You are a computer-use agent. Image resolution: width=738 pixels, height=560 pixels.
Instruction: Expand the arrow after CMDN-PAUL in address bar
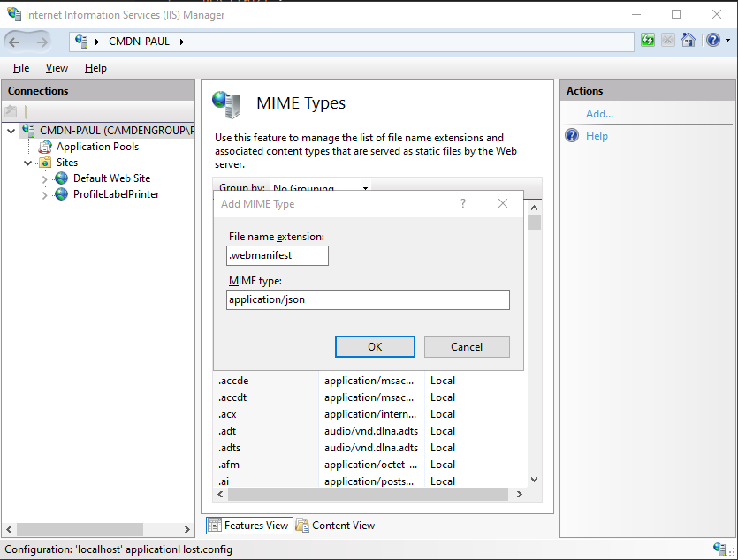pyautogui.click(x=182, y=42)
